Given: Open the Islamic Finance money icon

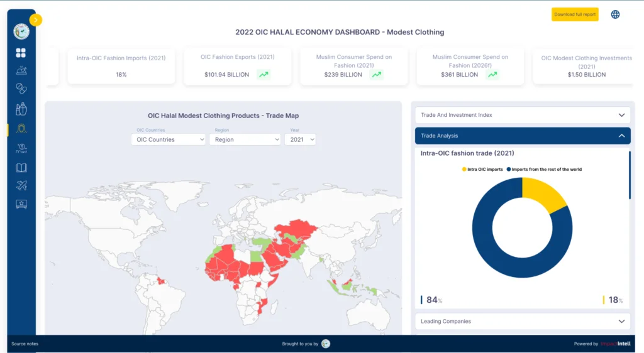Looking at the screenshot, I should [21, 148].
